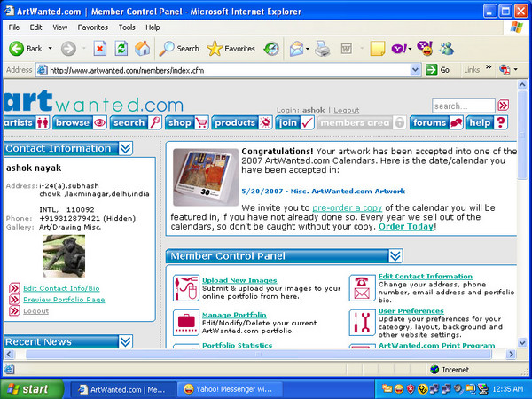
Task: Click the forums navigation tab
Action: pyautogui.click(x=436, y=122)
